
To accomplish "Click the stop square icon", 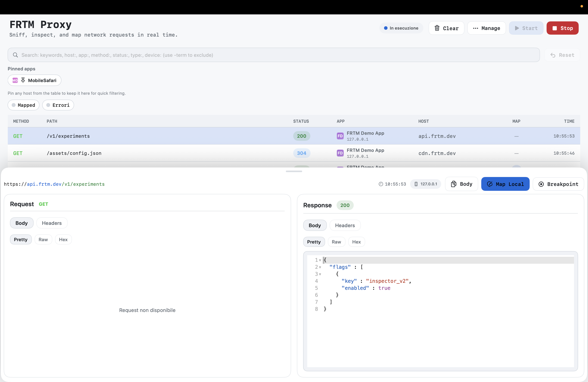I will pos(554,28).
